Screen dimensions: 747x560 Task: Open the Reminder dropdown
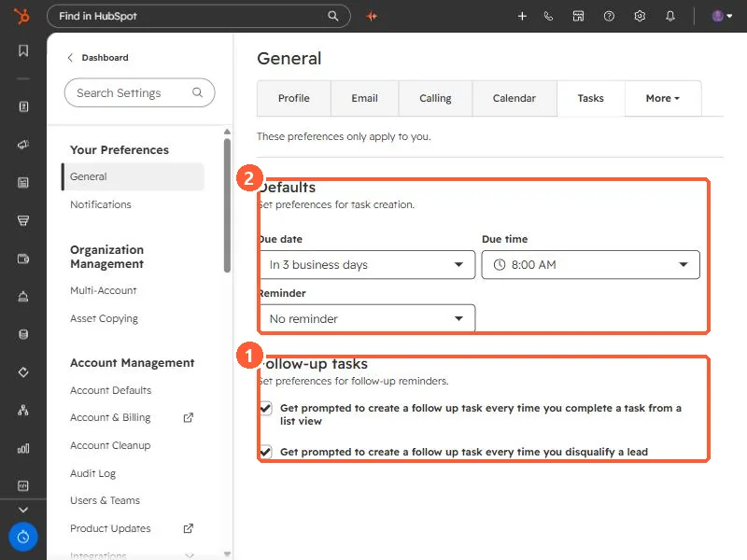point(367,318)
